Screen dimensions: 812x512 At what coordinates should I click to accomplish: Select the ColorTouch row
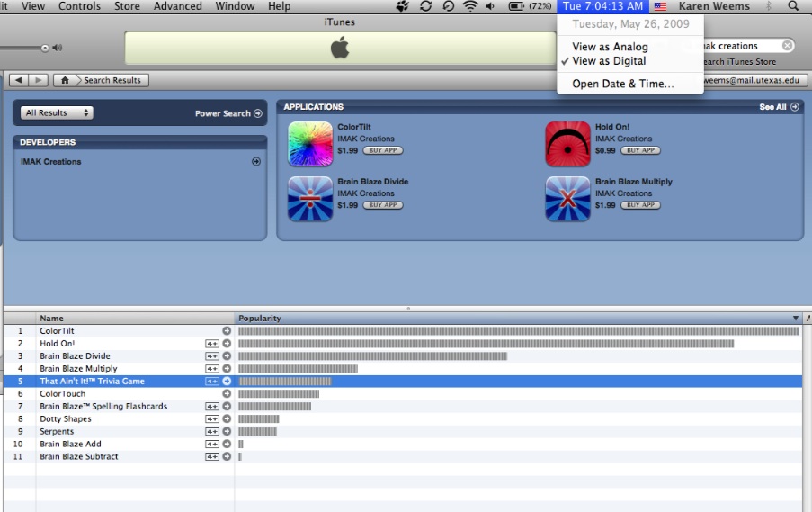[403, 394]
